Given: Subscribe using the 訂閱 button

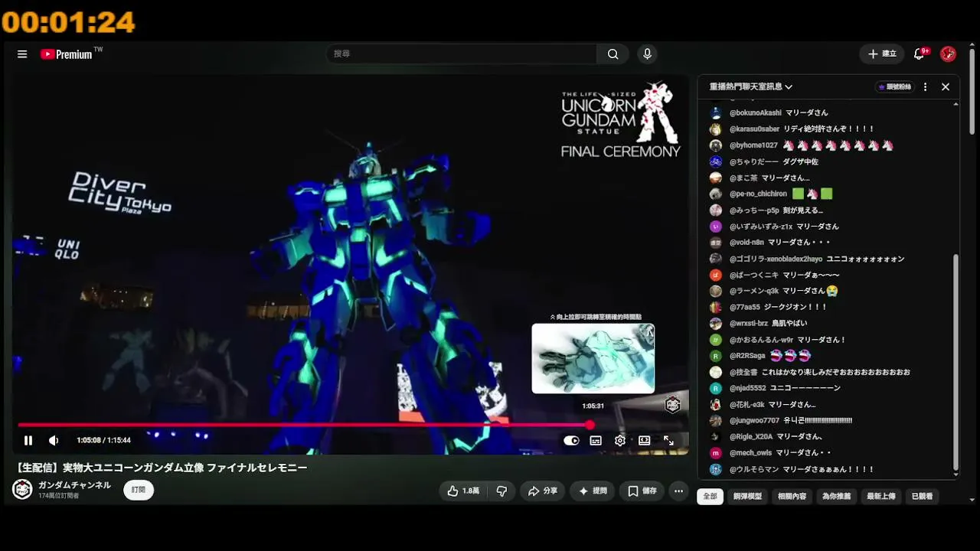Looking at the screenshot, I should pyautogui.click(x=139, y=490).
